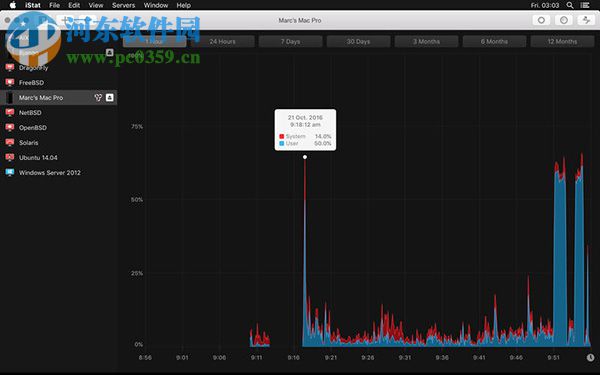Click the 9:51 time axis label

[553, 357]
